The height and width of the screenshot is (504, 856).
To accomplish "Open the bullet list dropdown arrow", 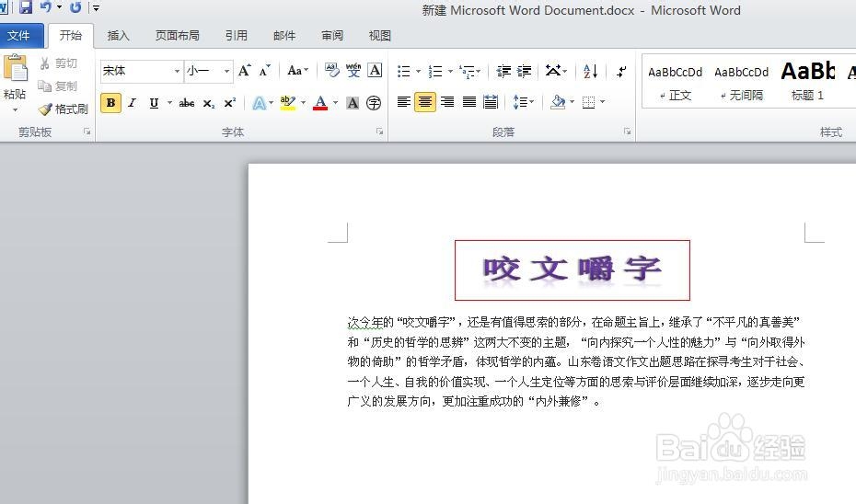I will 418,72.
